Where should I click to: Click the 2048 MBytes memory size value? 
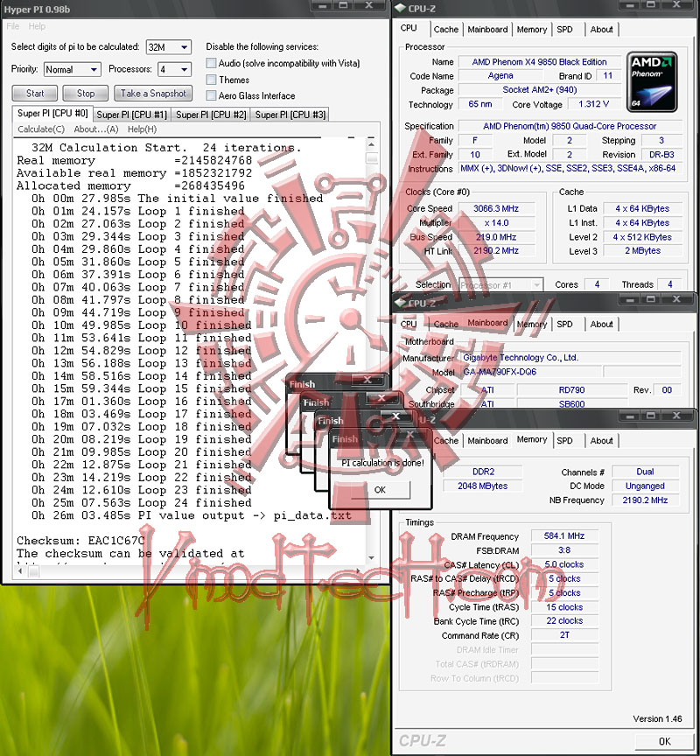click(482, 486)
